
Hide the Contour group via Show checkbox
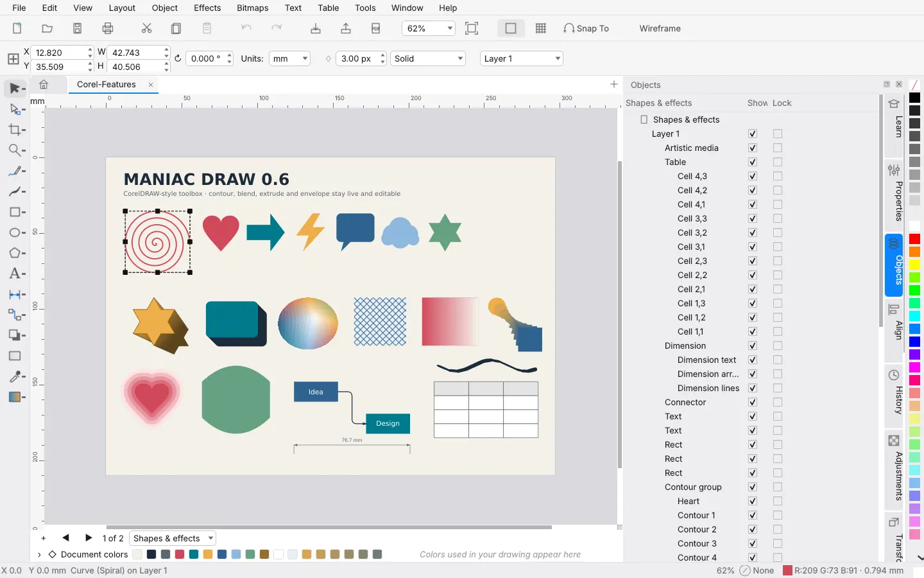point(753,487)
